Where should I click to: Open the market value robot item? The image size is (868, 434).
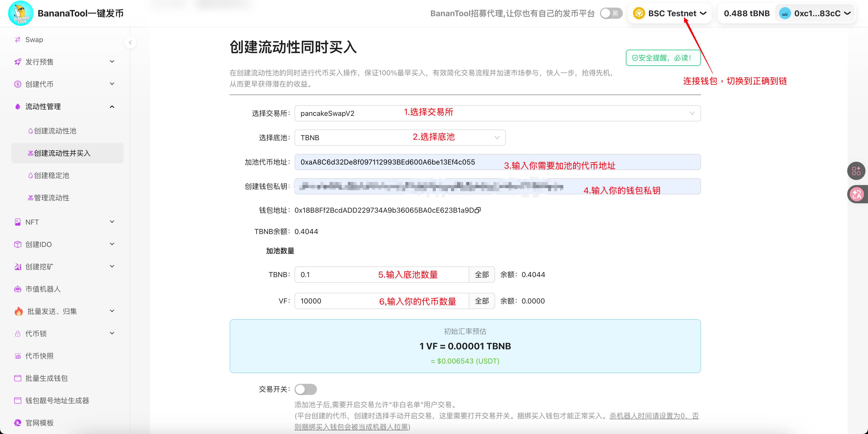(43, 289)
